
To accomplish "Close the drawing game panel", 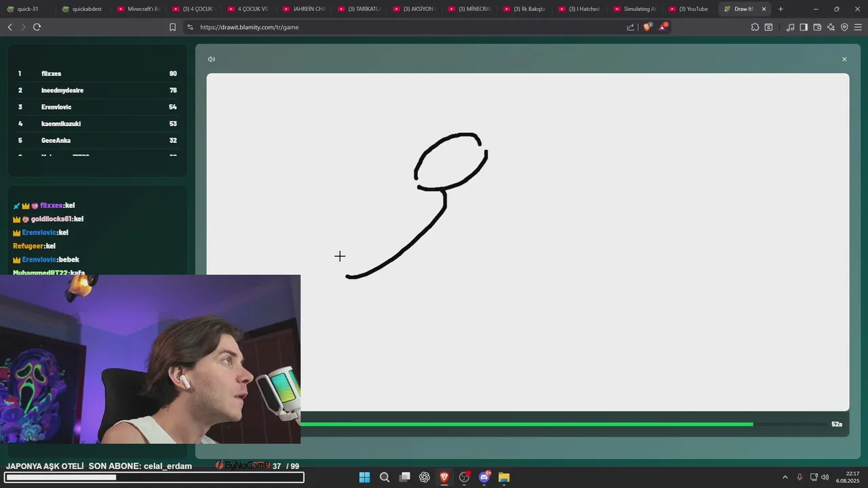I will (x=844, y=59).
